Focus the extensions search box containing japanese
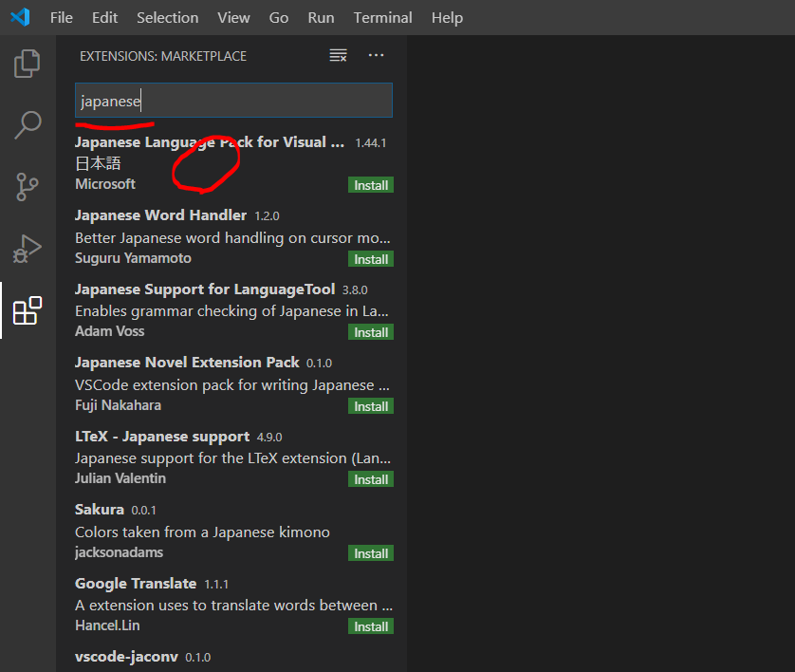The width and height of the screenshot is (795, 672). (x=233, y=101)
